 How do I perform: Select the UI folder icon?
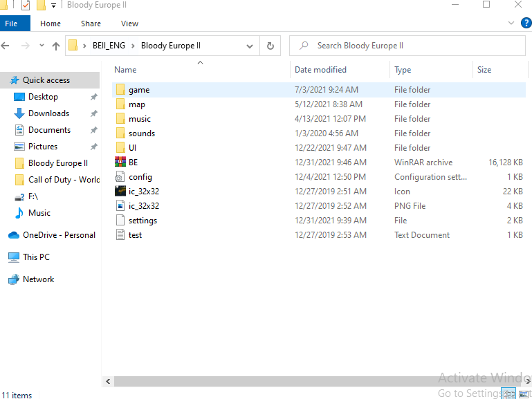click(120, 148)
